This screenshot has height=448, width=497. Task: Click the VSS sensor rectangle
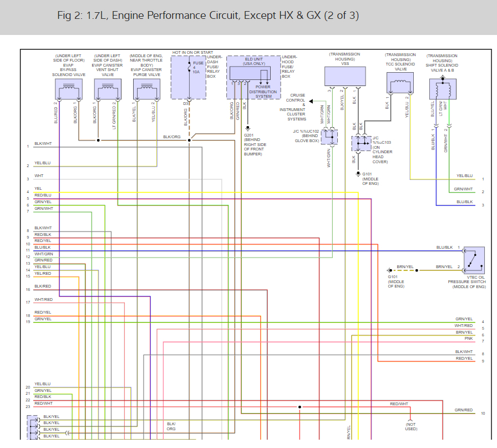(x=345, y=76)
